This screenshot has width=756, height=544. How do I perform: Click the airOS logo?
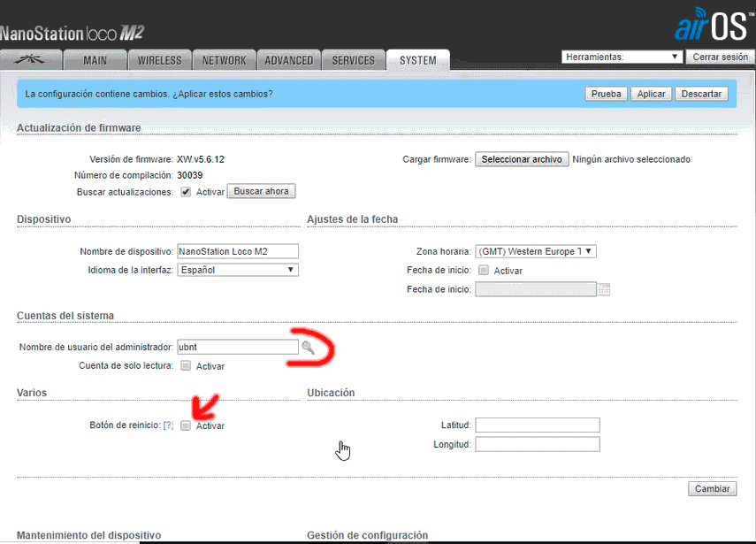pyautogui.click(x=714, y=25)
